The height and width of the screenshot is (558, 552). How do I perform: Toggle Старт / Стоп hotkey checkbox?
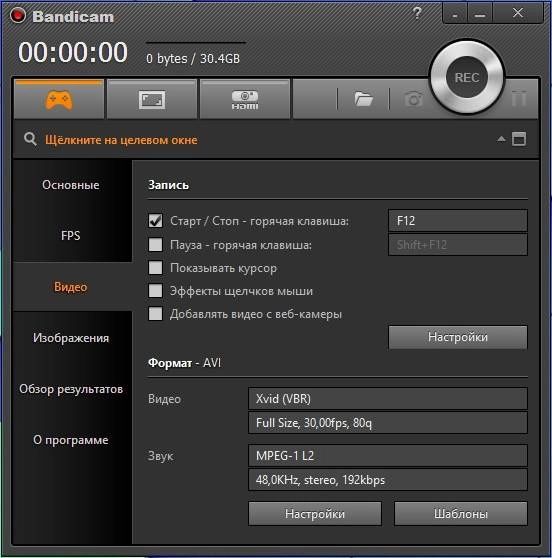click(156, 221)
